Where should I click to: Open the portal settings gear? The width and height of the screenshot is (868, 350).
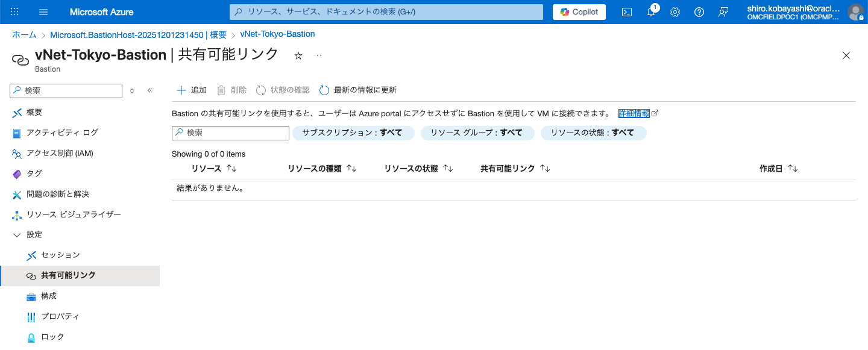[x=675, y=11]
